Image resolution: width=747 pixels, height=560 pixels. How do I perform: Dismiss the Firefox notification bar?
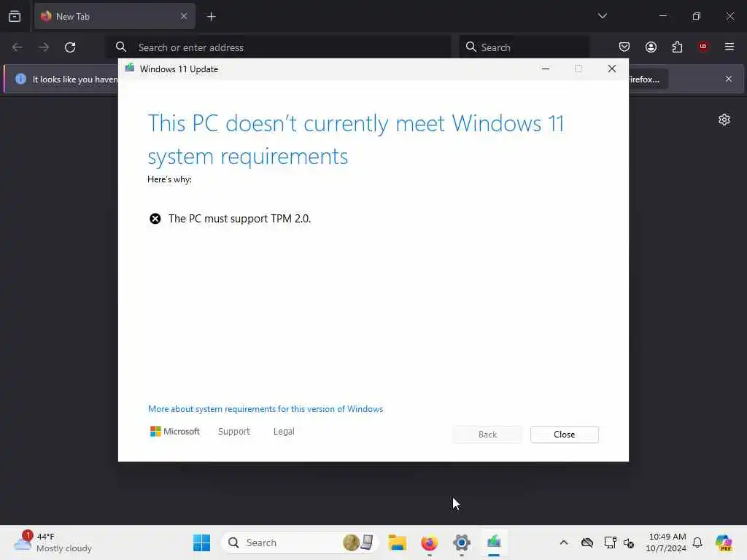[729, 79]
